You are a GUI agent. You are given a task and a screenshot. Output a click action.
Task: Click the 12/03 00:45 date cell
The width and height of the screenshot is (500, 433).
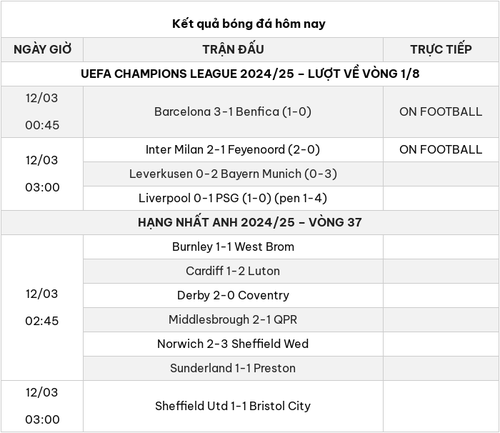click(42, 112)
